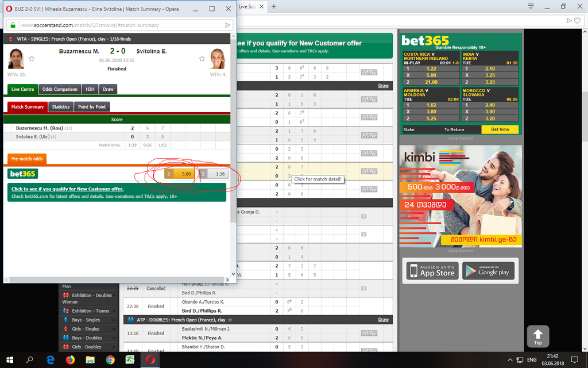Click odds 5.00 for player 1
Screen dimensions: 588x368
pos(180,174)
